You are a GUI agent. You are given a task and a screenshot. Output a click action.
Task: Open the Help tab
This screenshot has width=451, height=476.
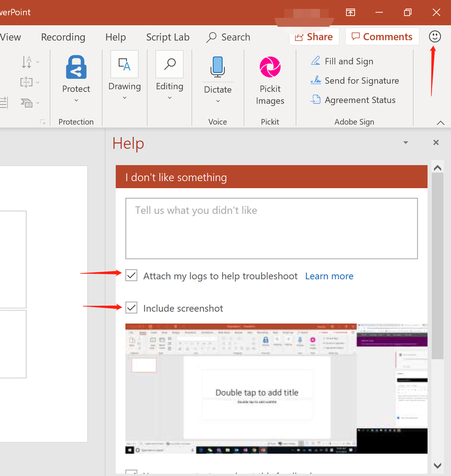click(x=116, y=37)
